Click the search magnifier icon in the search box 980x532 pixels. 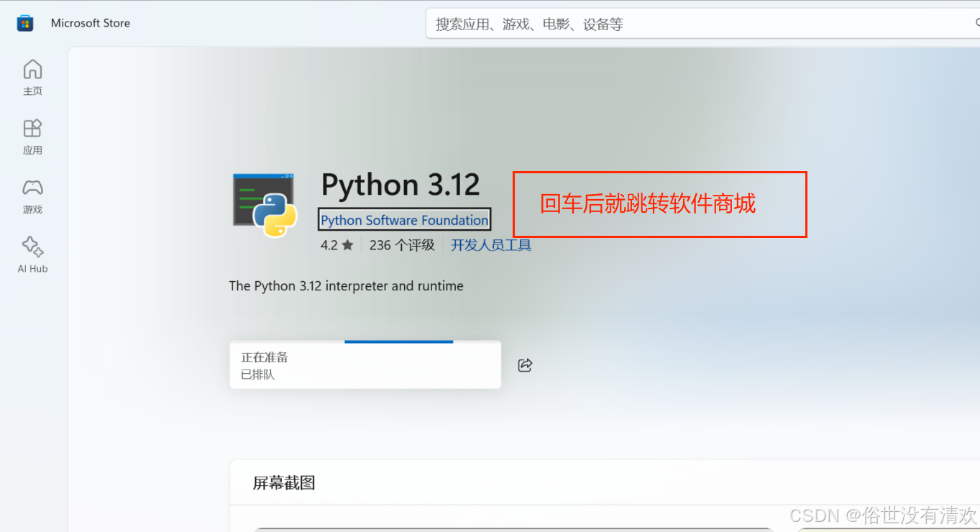[x=977, y=24]
